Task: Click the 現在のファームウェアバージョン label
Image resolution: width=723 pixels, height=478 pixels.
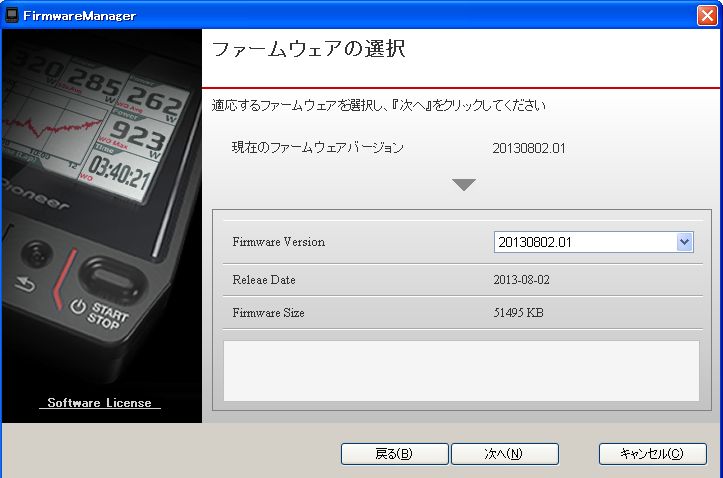Action: point(318,148)
